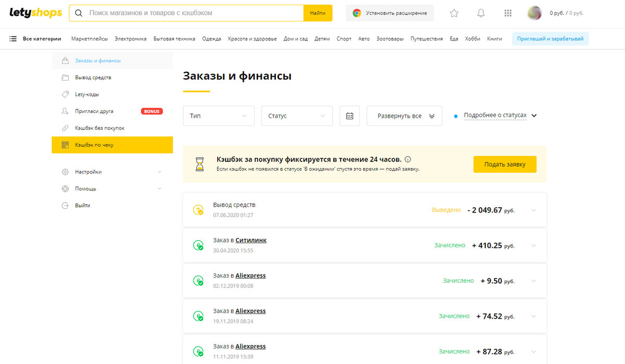Image resolution: width=625 pixels, height=364 pixels.
Task: Click the LetyShops logo
Action: pyautogui.click(x=35, y=12)
